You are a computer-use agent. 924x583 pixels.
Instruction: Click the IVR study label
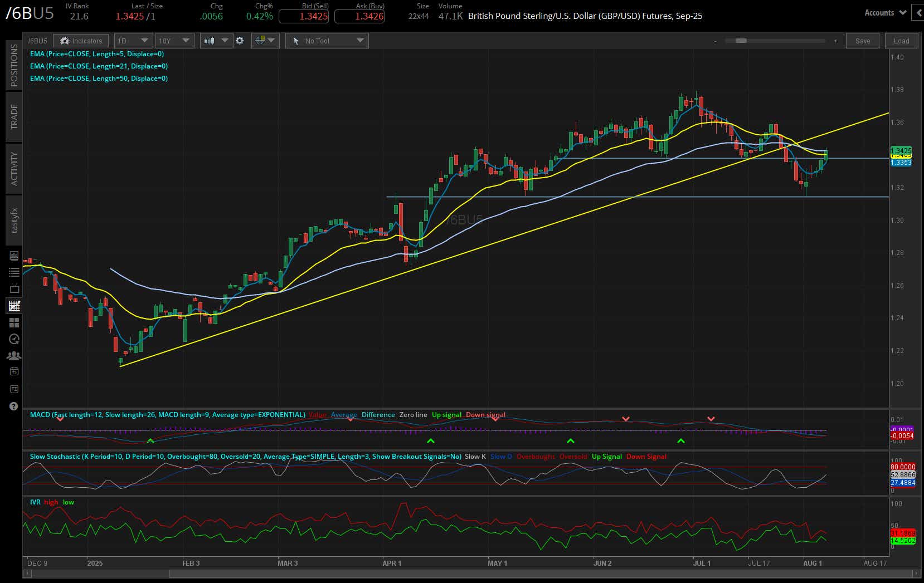pyautogui.click(x=35, y=502)
